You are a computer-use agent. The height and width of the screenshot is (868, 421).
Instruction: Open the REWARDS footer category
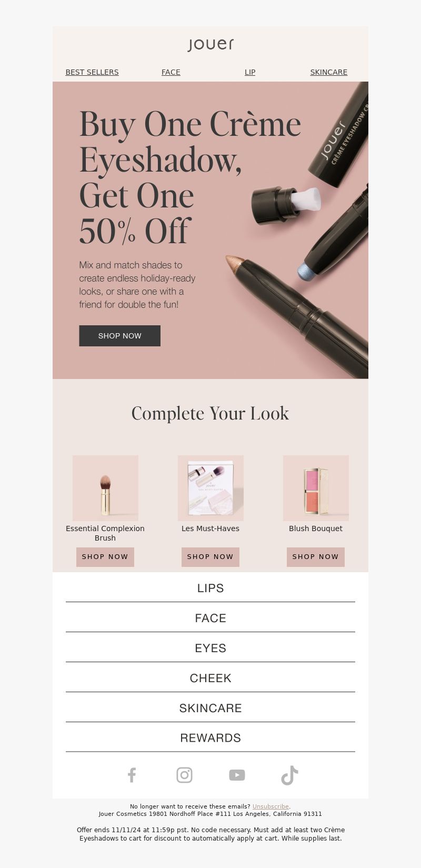pyautogui.click(x=210, y=738)
